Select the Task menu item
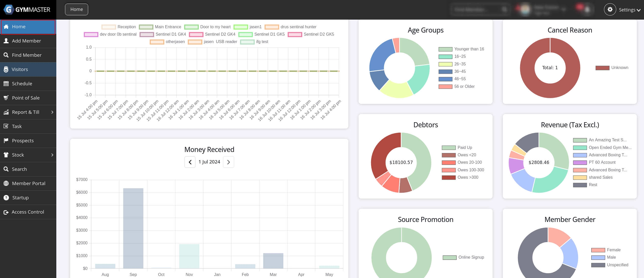The image size is (644, 278). 17,126
